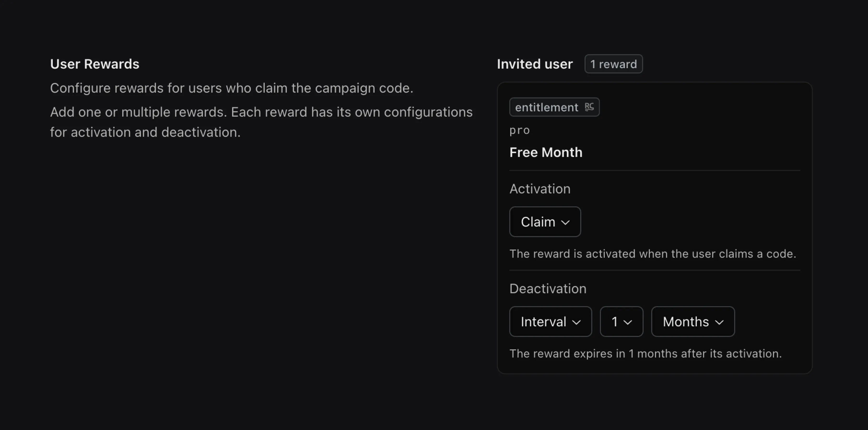Select the 1 reward count badge
Image resolution: width=868 pixels, height=430 pixels.
click(x=613, y=64)
